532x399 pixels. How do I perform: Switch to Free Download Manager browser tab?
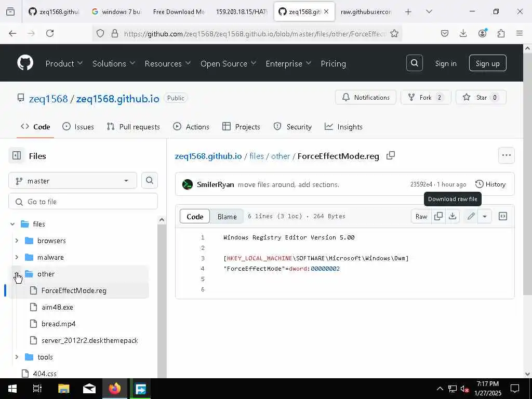[179, 12]
